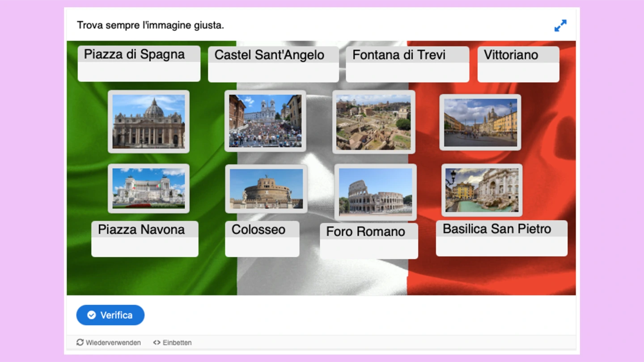Select the Spanish Steps crowd photo

point(265,121)
